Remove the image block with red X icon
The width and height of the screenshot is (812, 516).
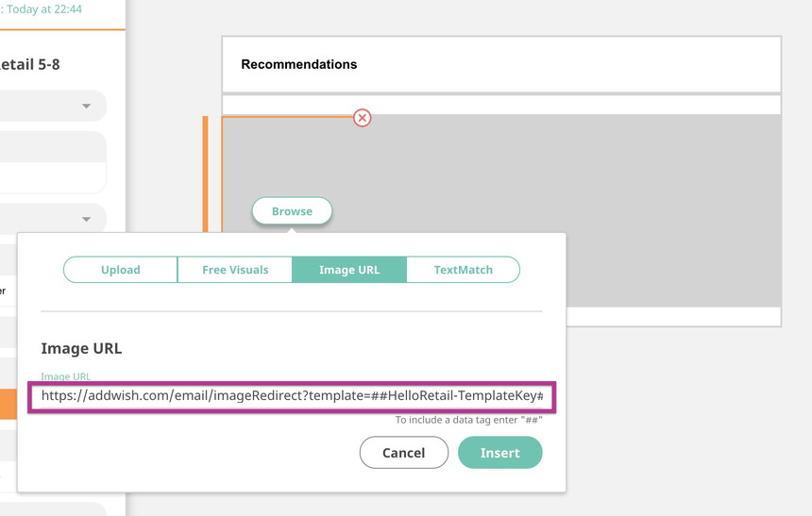362,118
